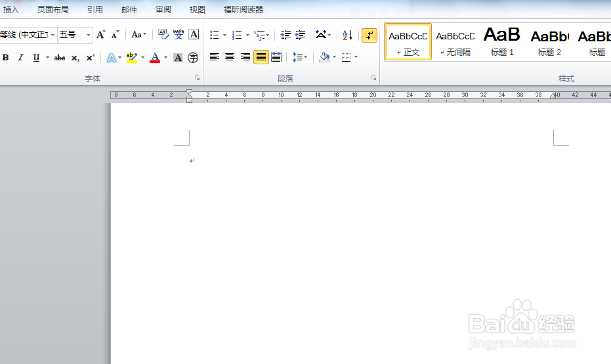This screenshot has width=611, height=364.
Task: Open the 段落 dialog launcher
Action: click(x=373, y=78)
